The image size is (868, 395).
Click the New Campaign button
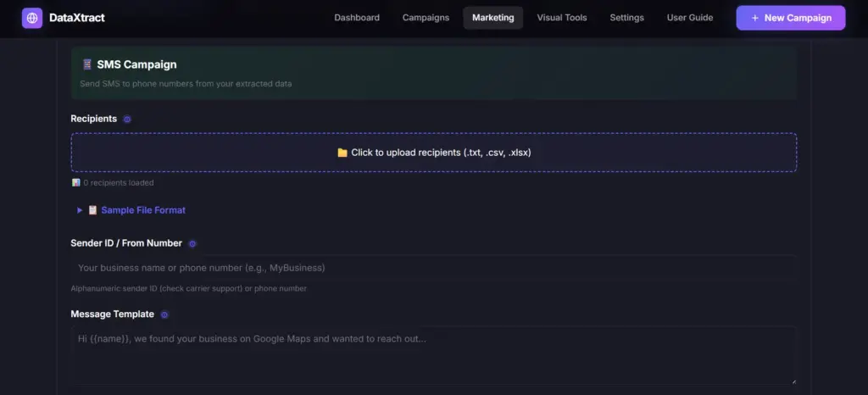click(x=791, y=18)
